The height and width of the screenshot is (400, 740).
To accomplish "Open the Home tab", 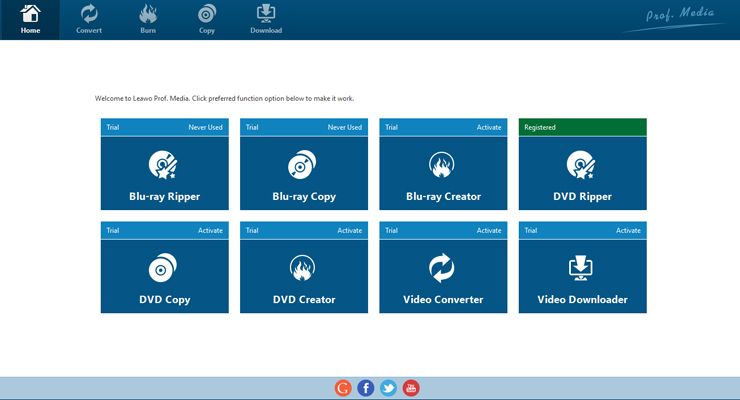I will (x=30, y=20).
